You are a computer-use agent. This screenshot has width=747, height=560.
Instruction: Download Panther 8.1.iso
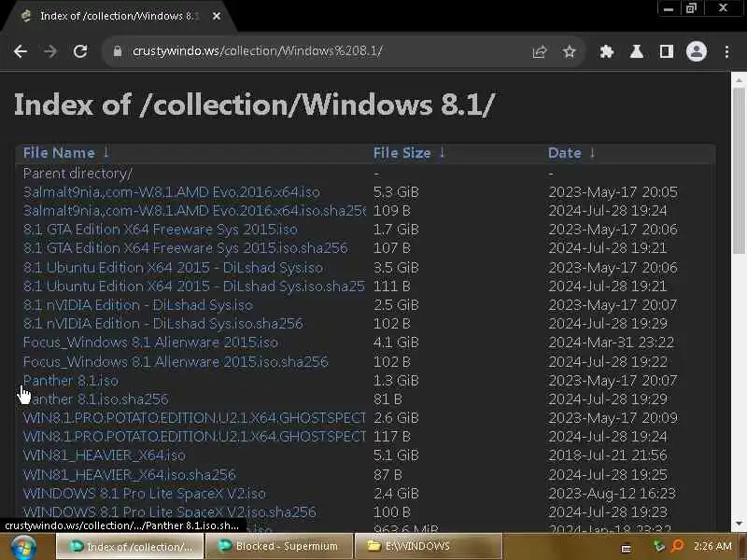pyautogui.click(x=71, y=381)
